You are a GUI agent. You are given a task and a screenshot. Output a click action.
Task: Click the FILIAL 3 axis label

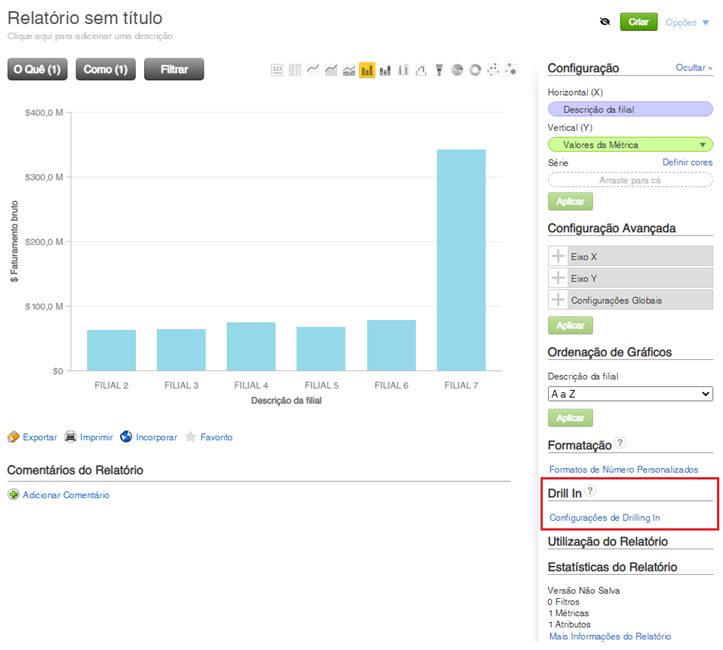(x=181, y=385)
